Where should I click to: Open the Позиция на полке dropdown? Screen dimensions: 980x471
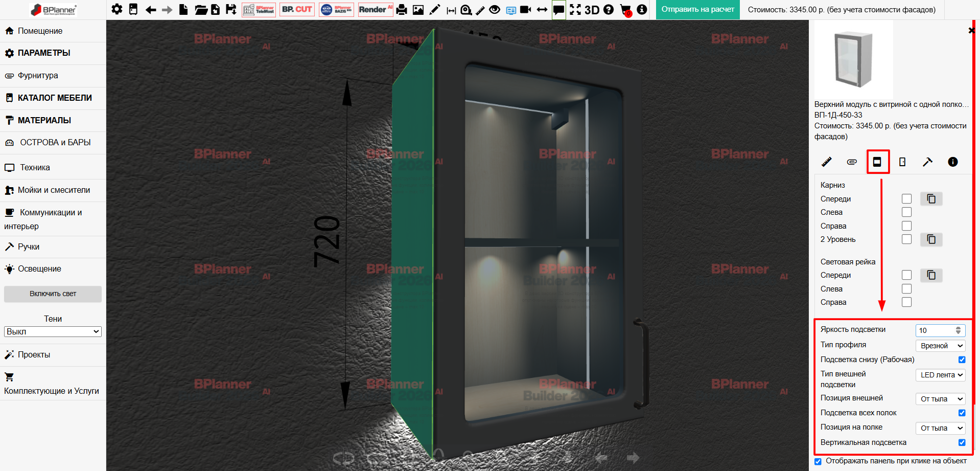pyautogui.click(x=941, y=428)
